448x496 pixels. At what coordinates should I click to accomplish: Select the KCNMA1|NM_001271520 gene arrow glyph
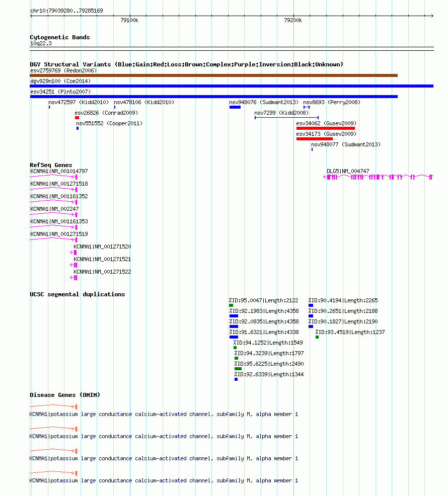click(73, 253)
